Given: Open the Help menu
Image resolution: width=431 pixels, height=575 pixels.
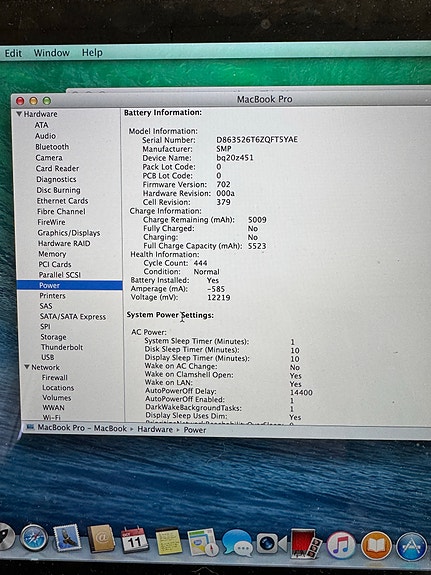Looking at the screenshot, I should click(92, 52).
